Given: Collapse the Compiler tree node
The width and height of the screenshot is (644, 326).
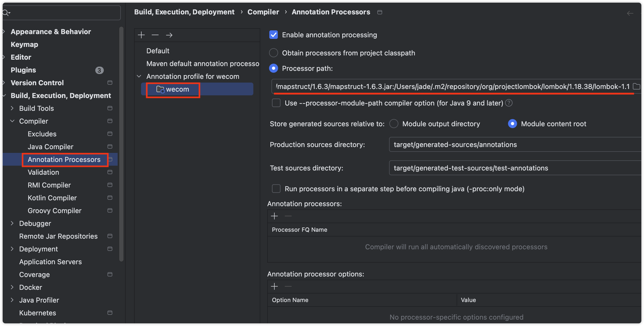Looking at the screenshot, I should click(x=12, y=121).
